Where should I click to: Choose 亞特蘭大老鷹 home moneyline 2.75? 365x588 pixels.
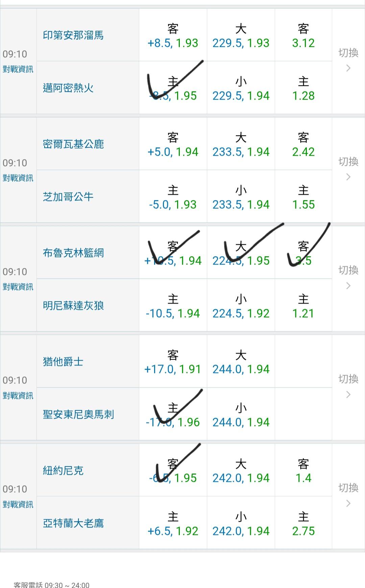coord(303,524)
